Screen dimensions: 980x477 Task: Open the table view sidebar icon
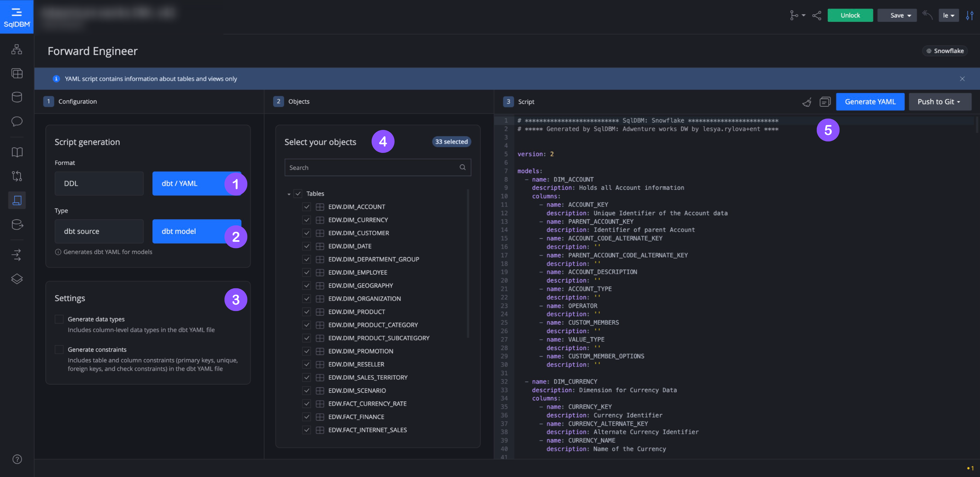(17, 73)
